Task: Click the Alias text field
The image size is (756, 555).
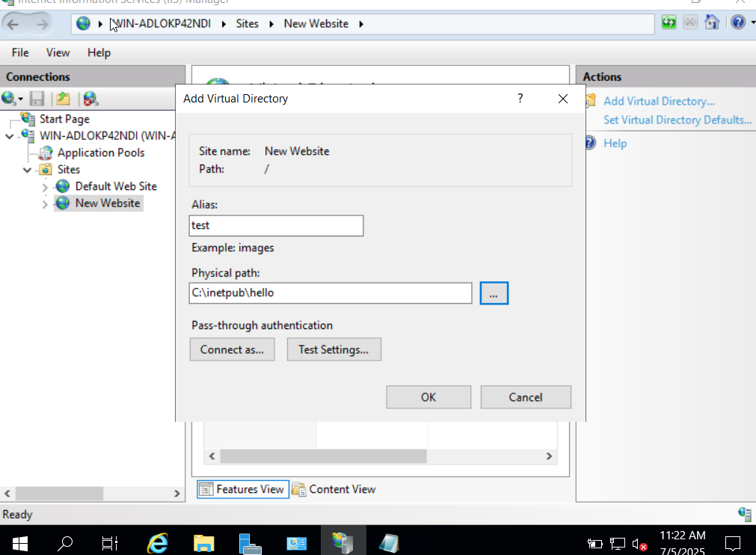Action: point(277,226)
